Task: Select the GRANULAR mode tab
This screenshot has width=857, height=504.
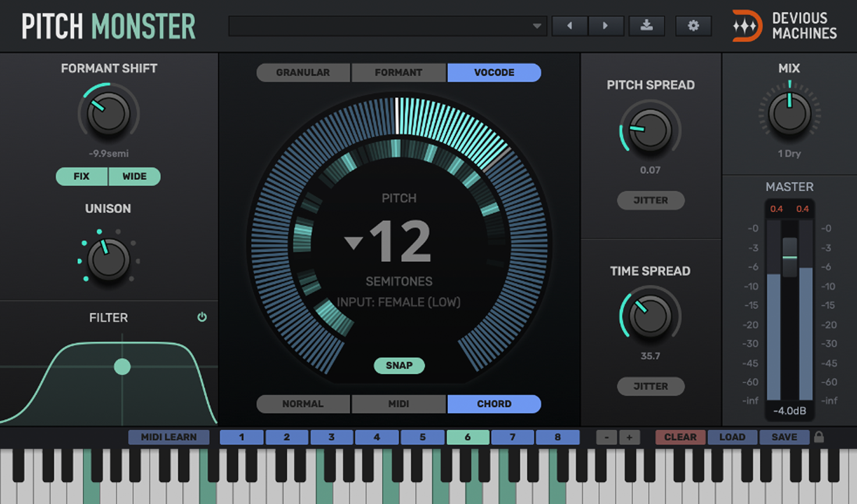Action: pyautogui.click(x=303, y=73)
